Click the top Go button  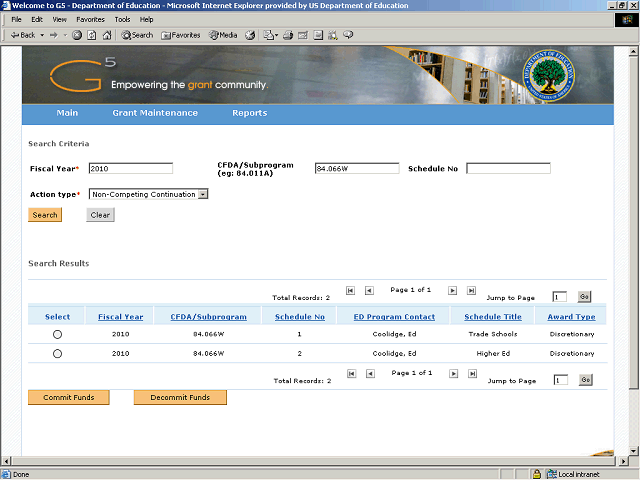[x=584, y=297]
